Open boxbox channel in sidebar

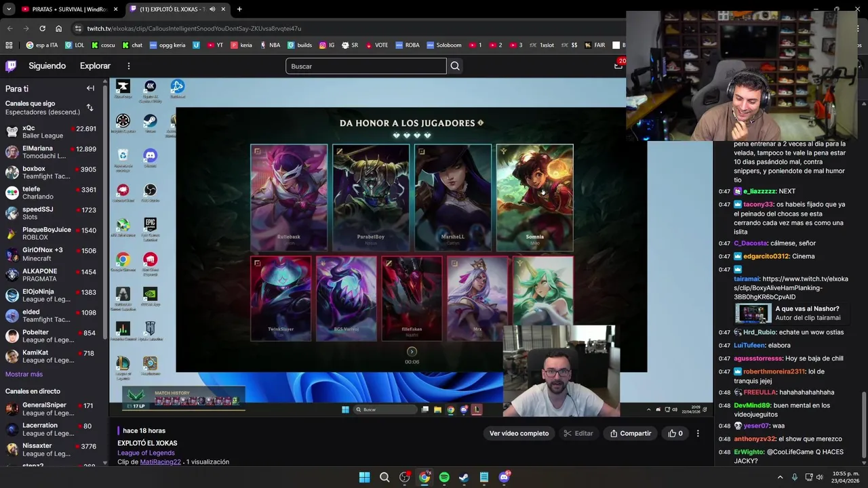tap(52, 172)
